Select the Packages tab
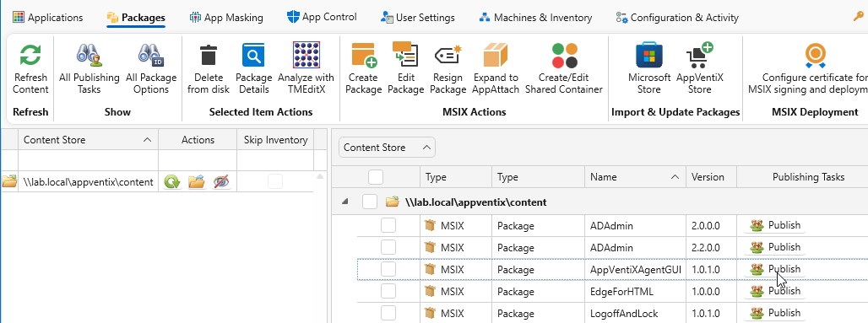The height and width of the screenshot is (323, 868). 136,18
